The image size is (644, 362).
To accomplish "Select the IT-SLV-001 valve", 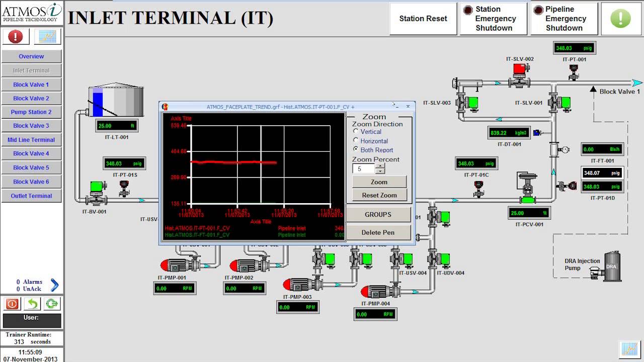I will (558, 104).
